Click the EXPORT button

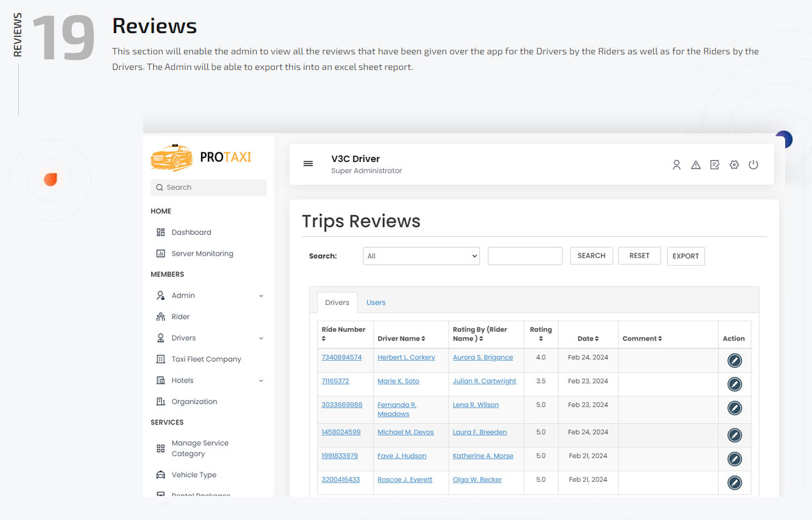(685, 256)
